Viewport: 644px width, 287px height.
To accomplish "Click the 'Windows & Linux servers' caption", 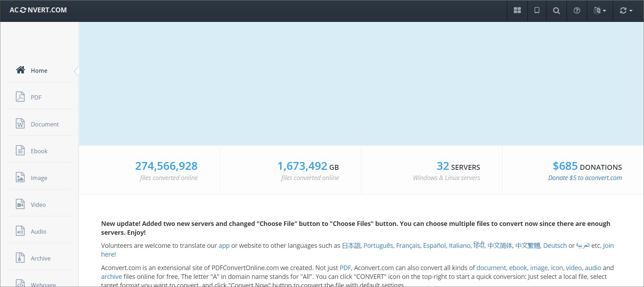I will pos(446,178).
